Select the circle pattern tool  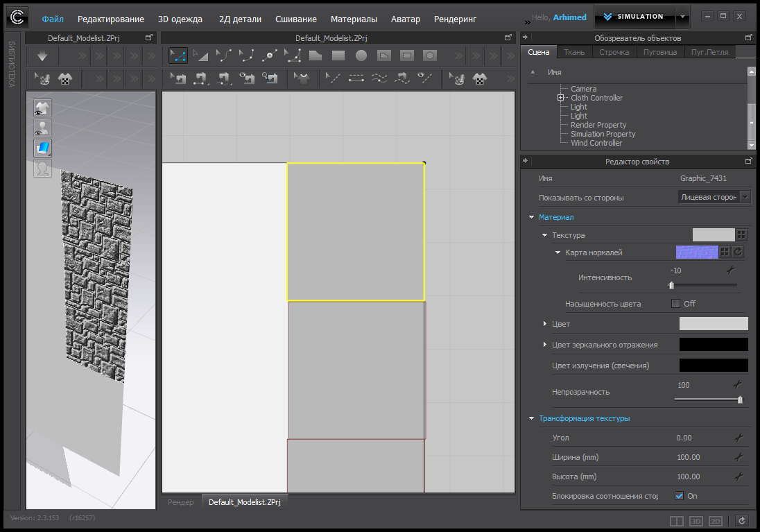[361, 55]
